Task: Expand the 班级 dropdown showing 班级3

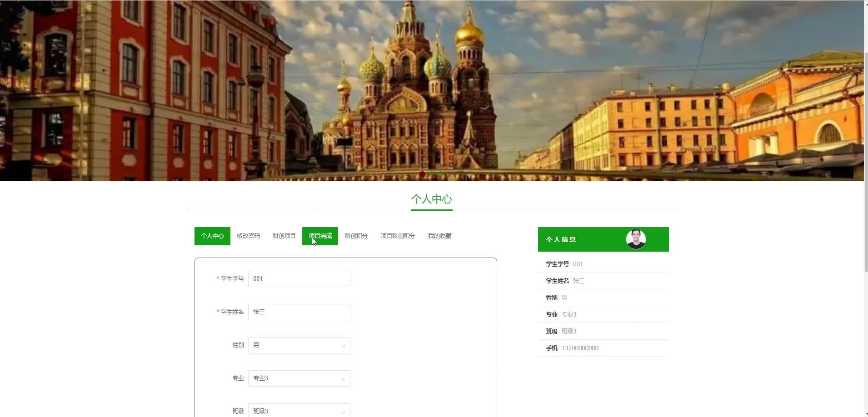Action: [299, 410]
